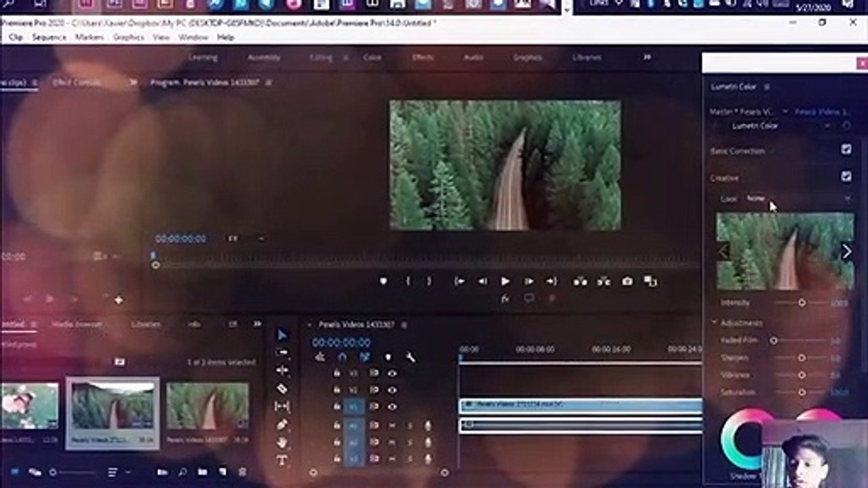The image size is (868, 488).
Task: Toggle insert sequences as nests icon
Action: [320, 357]
